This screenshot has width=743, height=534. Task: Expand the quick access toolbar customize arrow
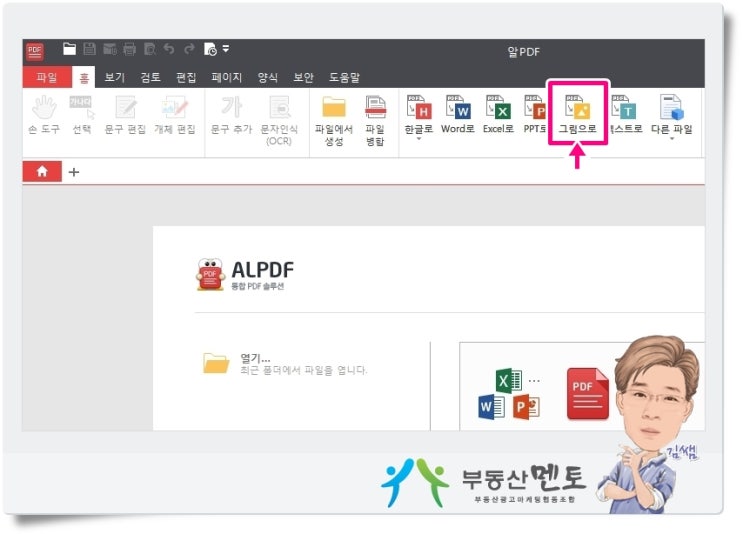pyautogui.click(x=226, y=48)
